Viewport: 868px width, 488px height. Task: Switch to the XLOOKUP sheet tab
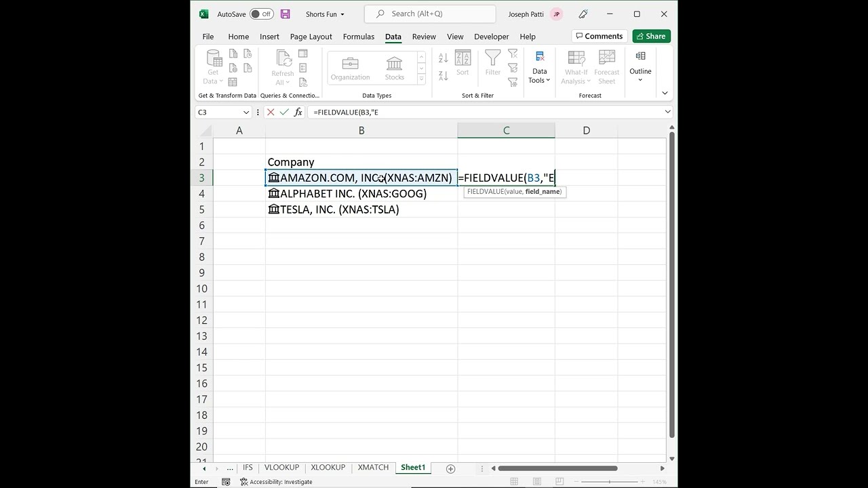(x=328, y=468)
